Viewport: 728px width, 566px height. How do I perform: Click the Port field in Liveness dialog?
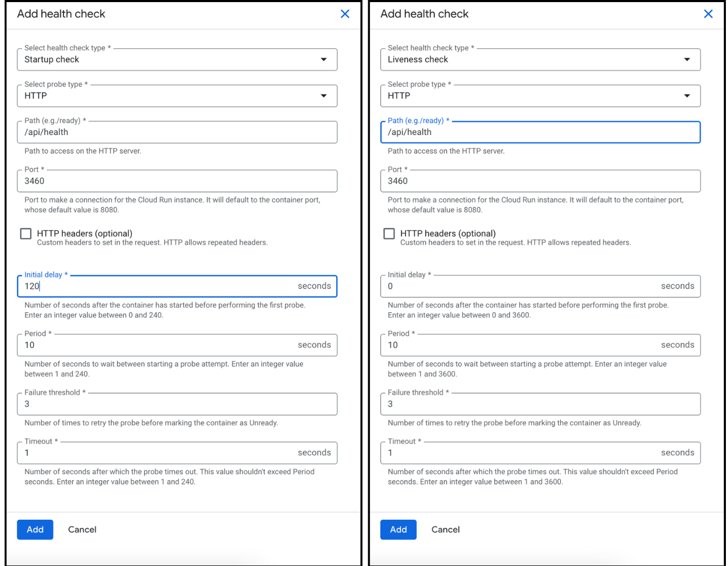tap(540, 181)
